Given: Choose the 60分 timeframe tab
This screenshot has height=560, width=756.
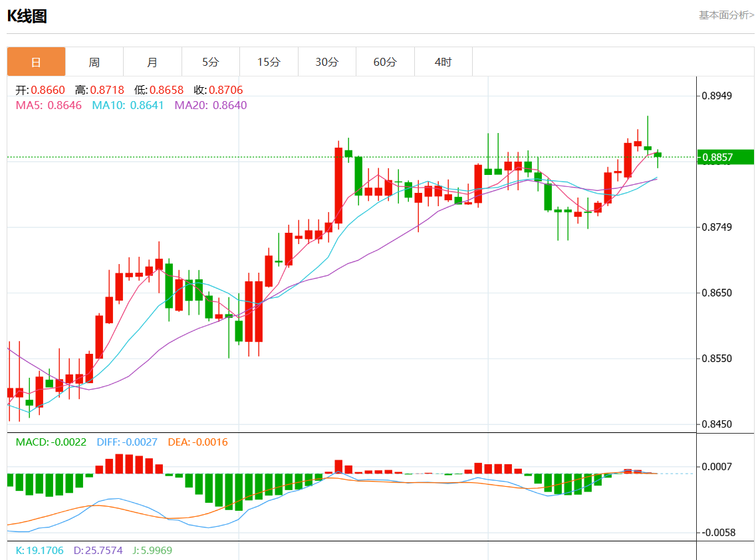Looking at the screenshot, I should click(x=385, y=62).
